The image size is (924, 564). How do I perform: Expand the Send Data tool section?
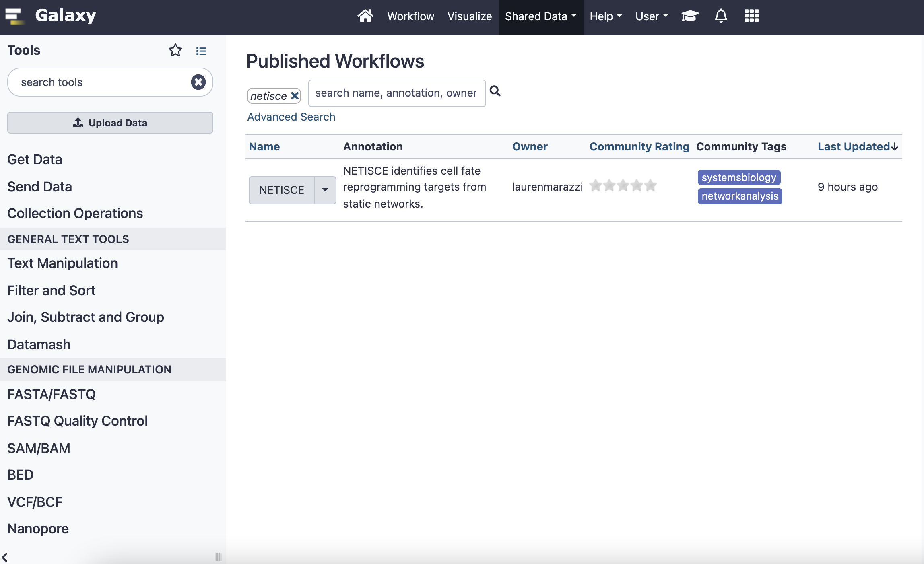tap(39, 187)
